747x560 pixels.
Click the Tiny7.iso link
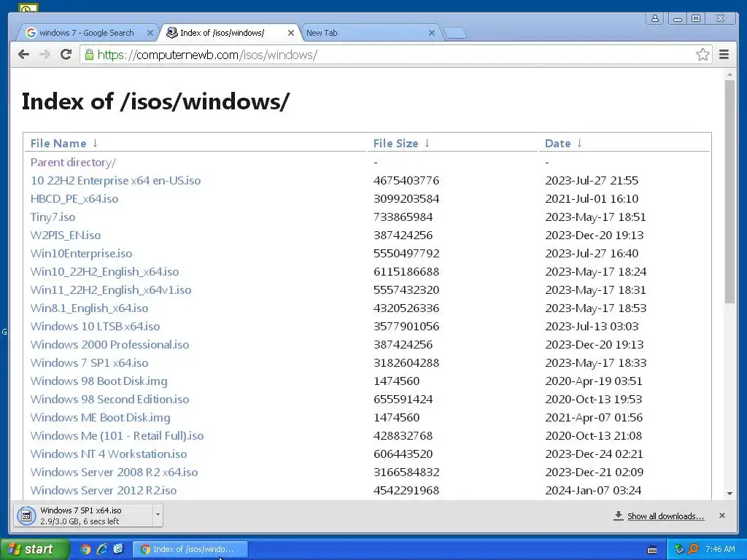tap(53, 217)
